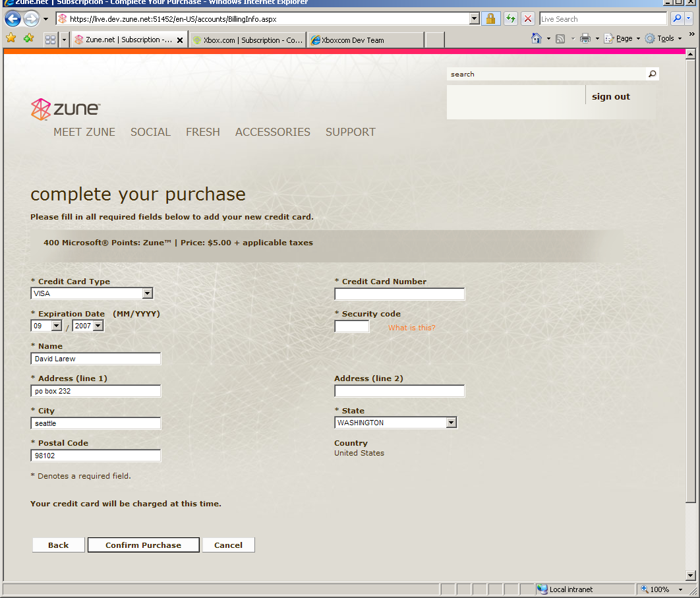Open the SUPPORT navigation item

351,133
